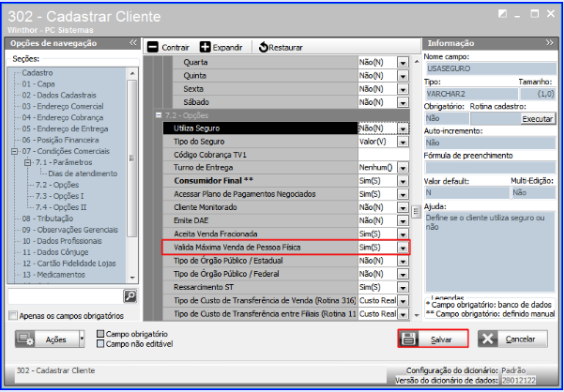Open the Ações dropdown arrow
This screenshot has width=564, height=392.
pos(82,339)
